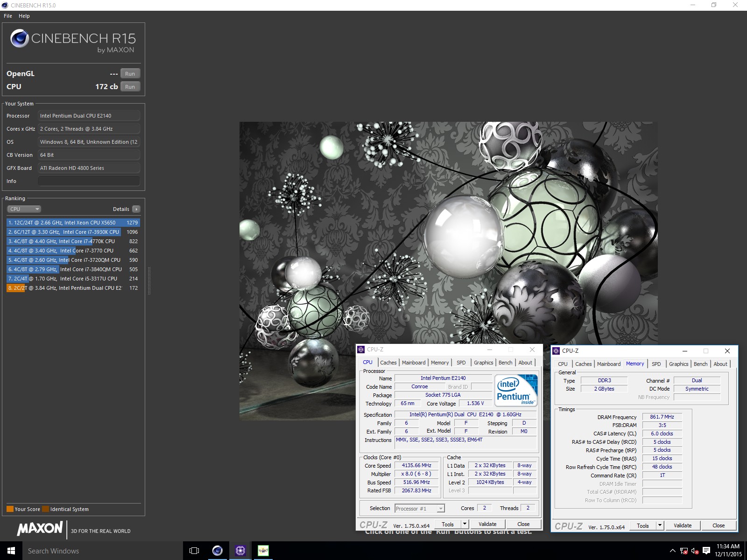
Task: Open Bench tab in left CPU-Z
Action: (506, 363)
